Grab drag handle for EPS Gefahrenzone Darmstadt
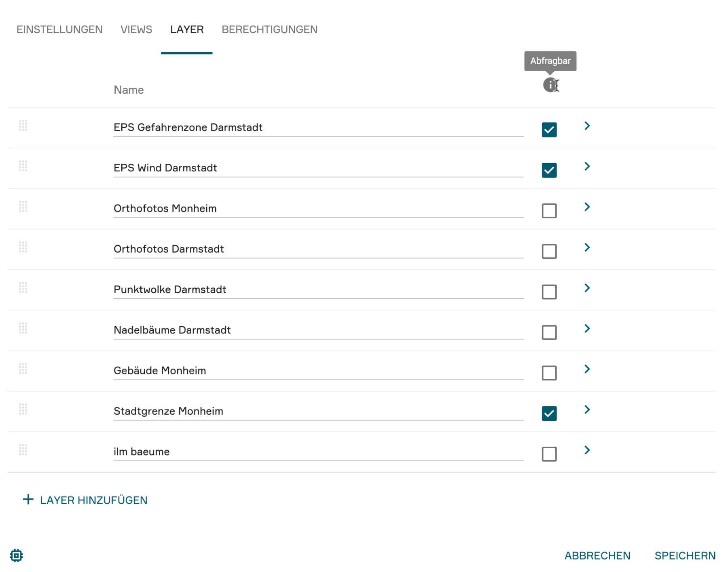 click(x=23, y=126)
